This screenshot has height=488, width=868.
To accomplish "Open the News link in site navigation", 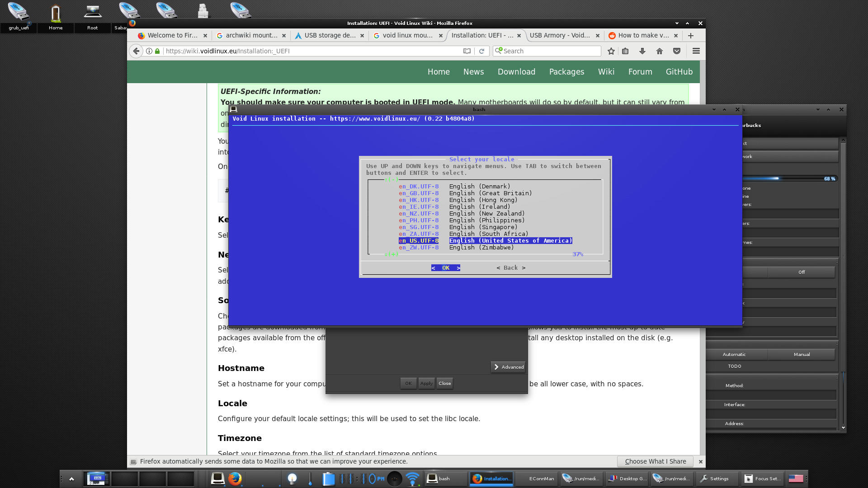I will (473, 72).
